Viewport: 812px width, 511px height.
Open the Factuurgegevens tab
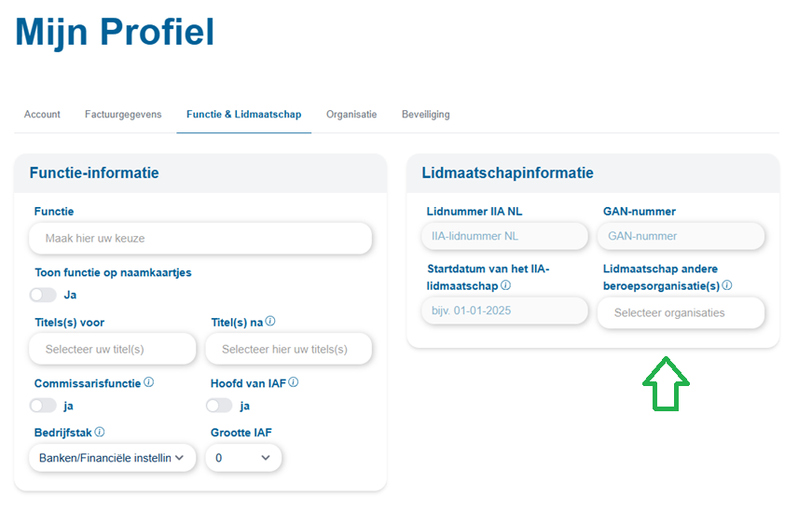click(123, 115)
